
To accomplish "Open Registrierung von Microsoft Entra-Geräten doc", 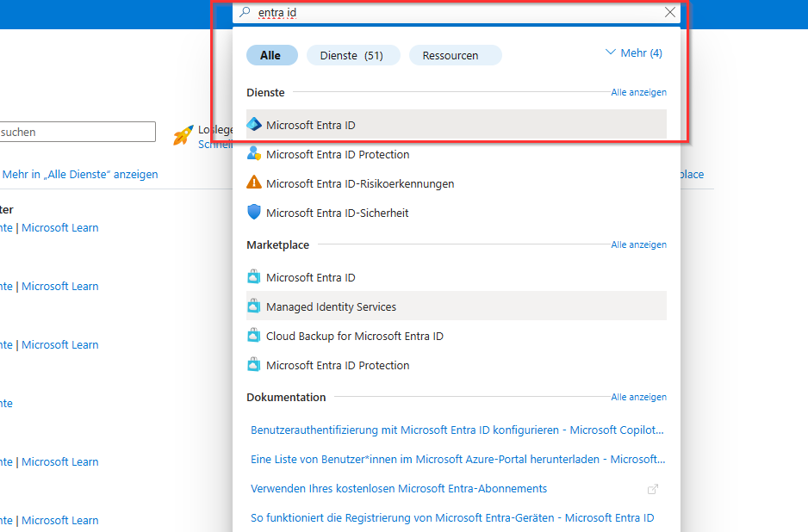I will [452, 518].
